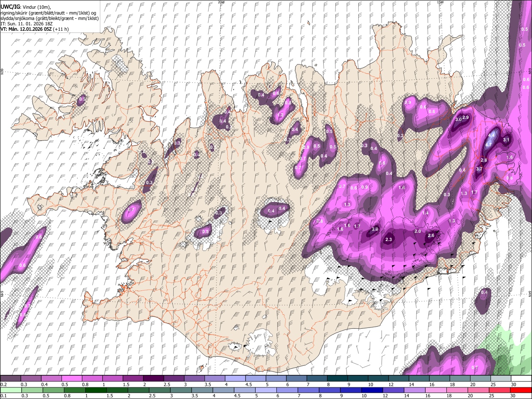
Task: Click the pale green rain swatch between 0.1 and 0.3
Action: pos(10,390)
